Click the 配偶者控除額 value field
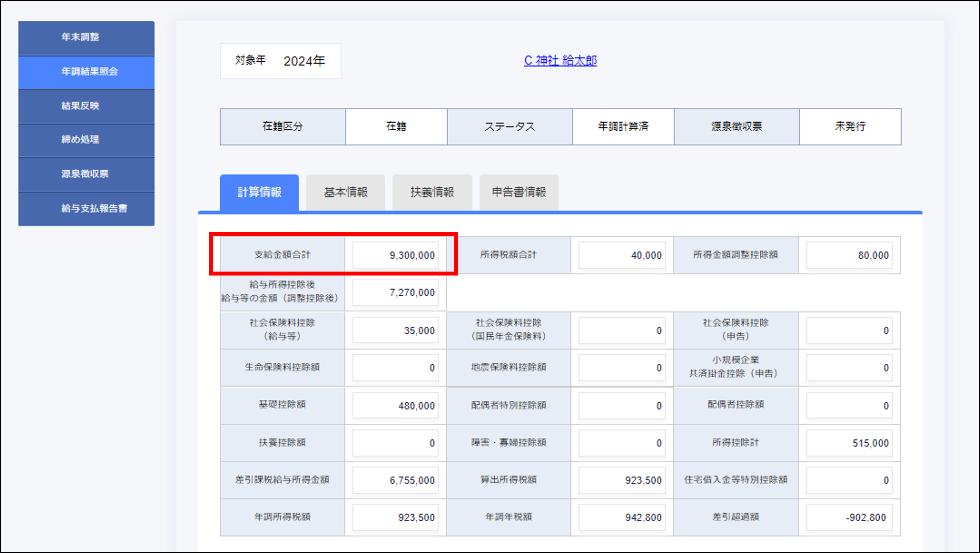 (x=849, y=406)
